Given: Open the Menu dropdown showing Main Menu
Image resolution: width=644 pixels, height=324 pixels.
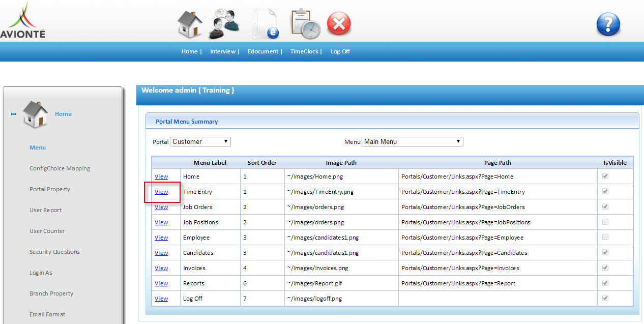Looking at the screenshot, I should (412, 141).
